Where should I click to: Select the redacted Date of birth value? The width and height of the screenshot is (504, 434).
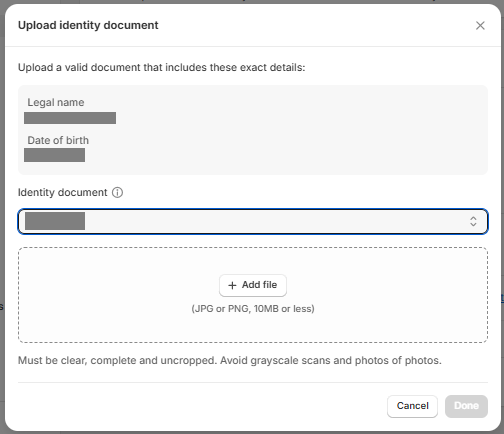pos(54,155)
